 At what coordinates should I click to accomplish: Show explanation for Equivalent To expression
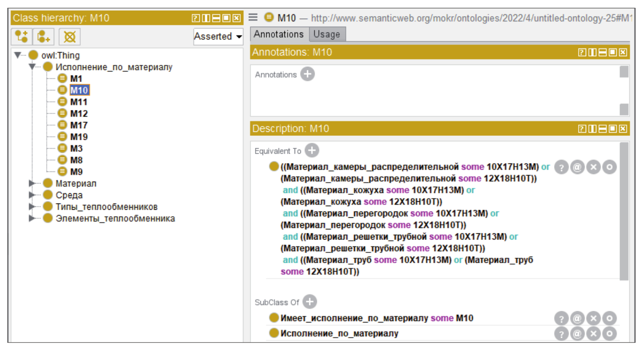coord(562,167)
